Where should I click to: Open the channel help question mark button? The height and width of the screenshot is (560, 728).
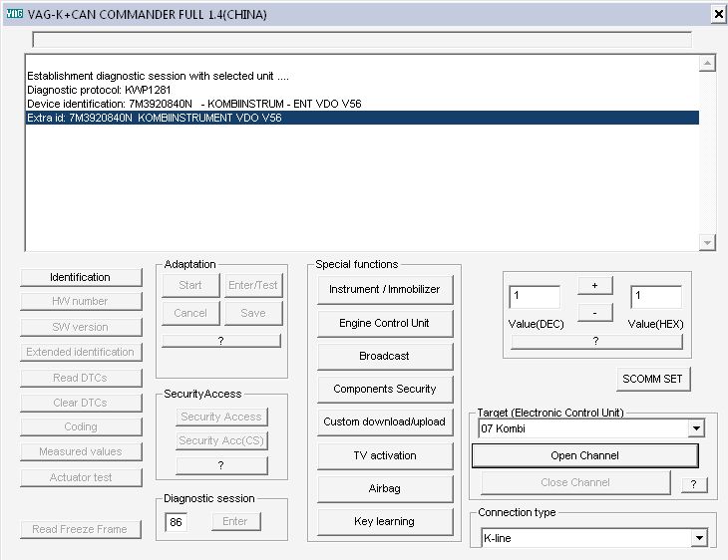694,485
